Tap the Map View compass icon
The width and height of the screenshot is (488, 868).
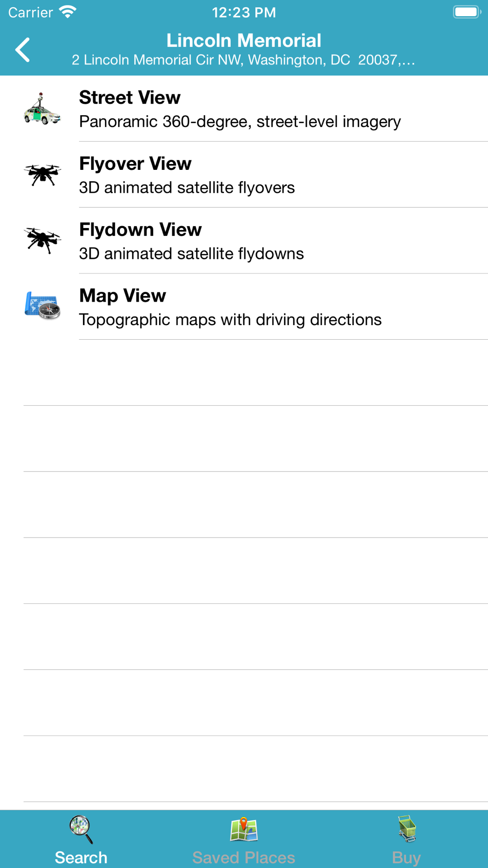(x=42, y=306)
